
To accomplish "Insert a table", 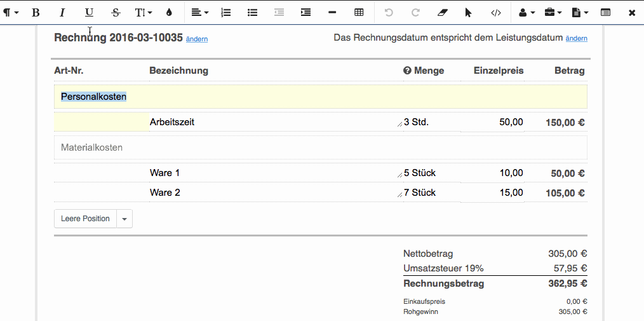I will click(x=359, y=13).
